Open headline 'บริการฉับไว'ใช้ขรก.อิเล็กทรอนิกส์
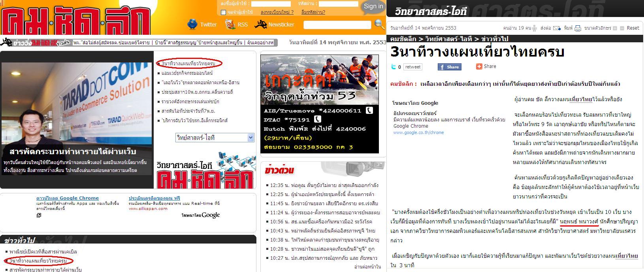 point(194,121)
